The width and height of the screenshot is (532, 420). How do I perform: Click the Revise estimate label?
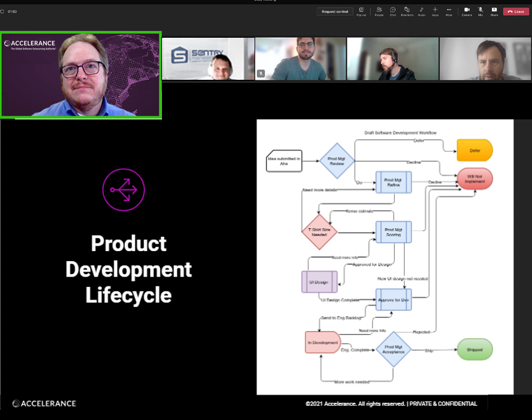[x=360, y=211]
